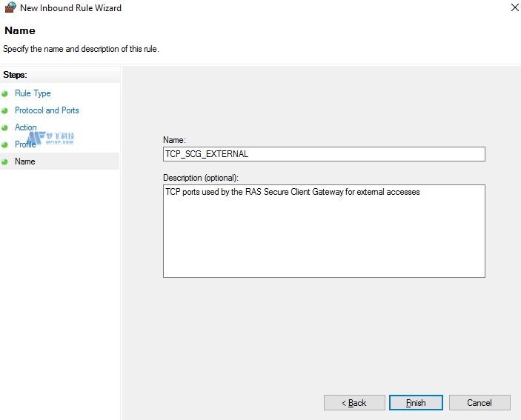Screen dimensions: 521x420
Task: Click the green bullet beside Rule Type
Action: coord(5,93)
